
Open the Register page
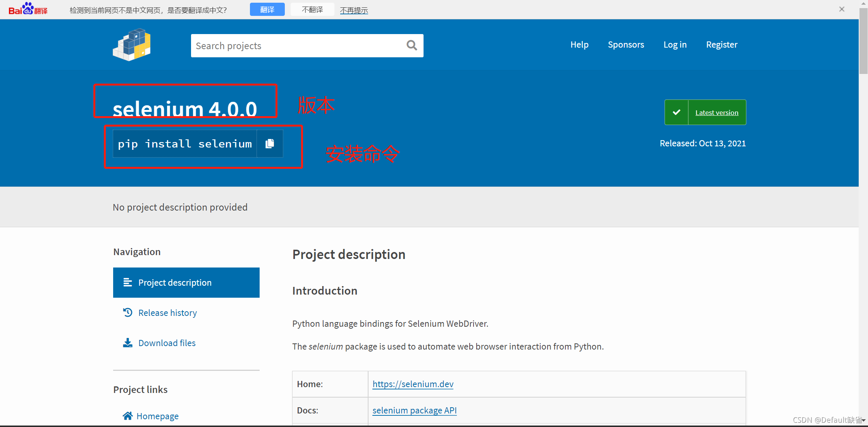coord(722,45)
